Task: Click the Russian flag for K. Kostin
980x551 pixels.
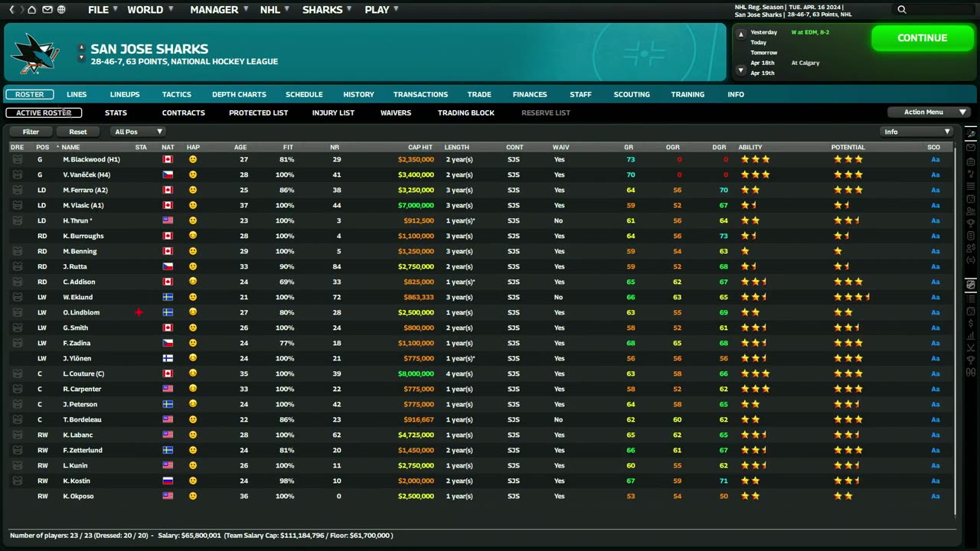Action: [168, 481]
